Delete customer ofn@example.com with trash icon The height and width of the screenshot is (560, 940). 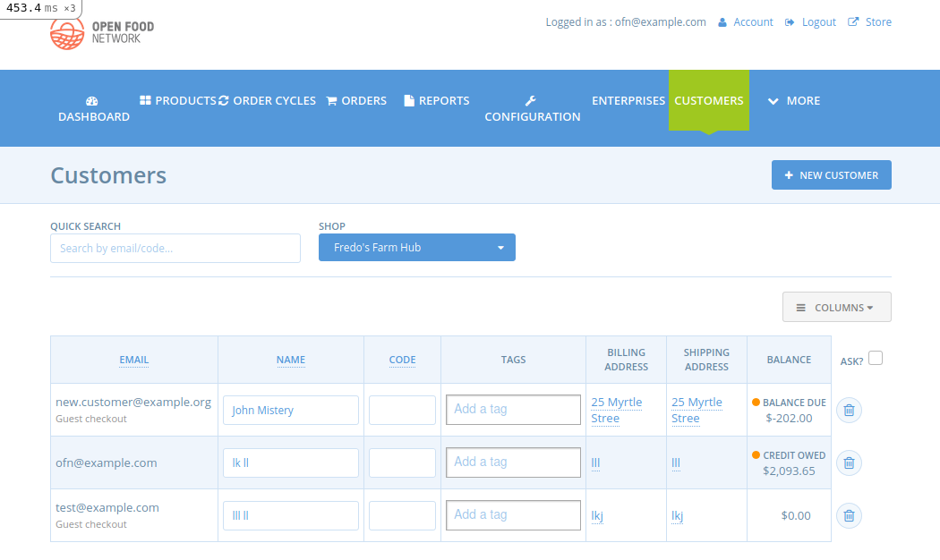click(x=849, y=463)
